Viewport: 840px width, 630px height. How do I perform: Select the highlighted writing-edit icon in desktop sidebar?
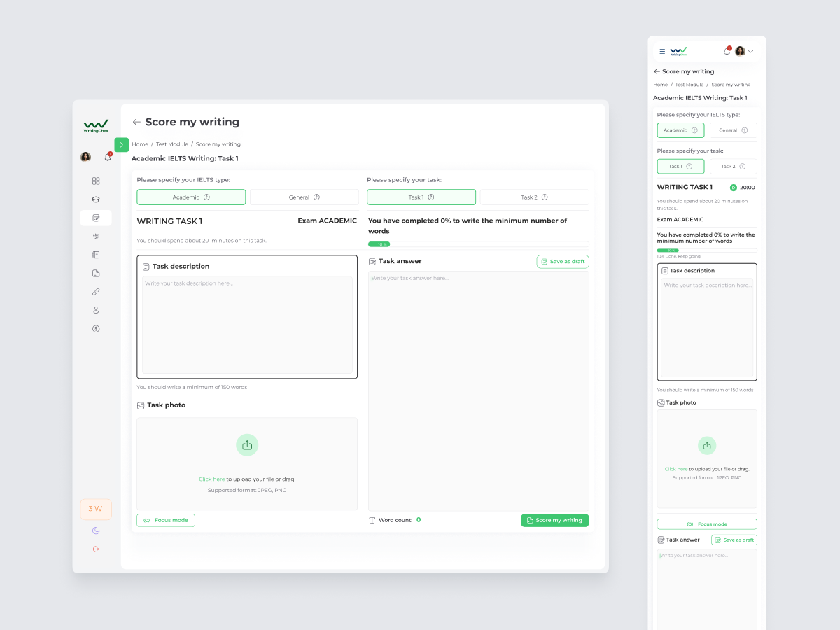point(96,218)
